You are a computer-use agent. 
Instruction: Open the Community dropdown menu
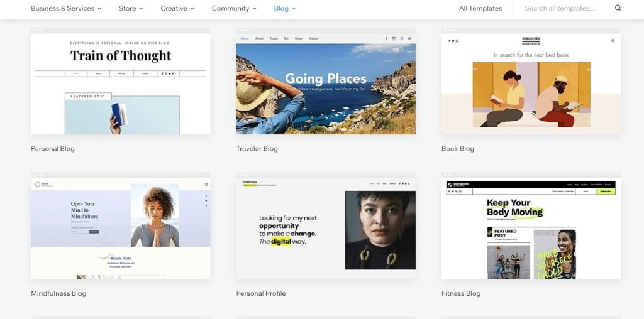pyautogui.click(x=234, y=8)
